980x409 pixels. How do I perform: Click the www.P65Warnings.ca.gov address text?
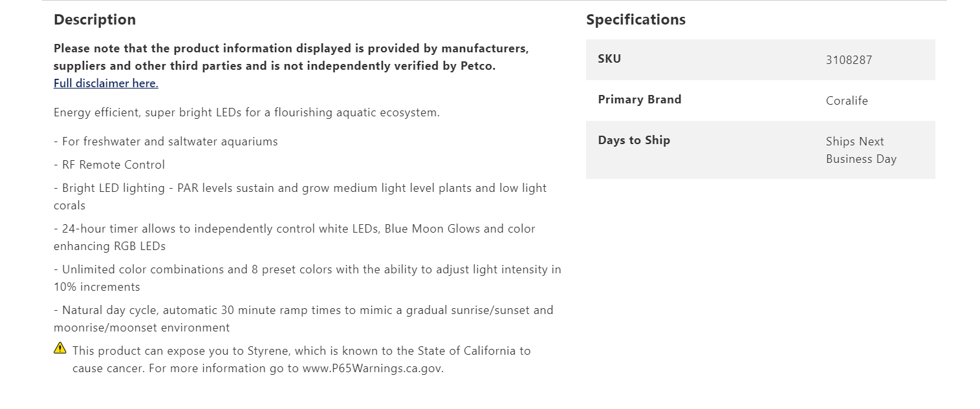point(373,369)
